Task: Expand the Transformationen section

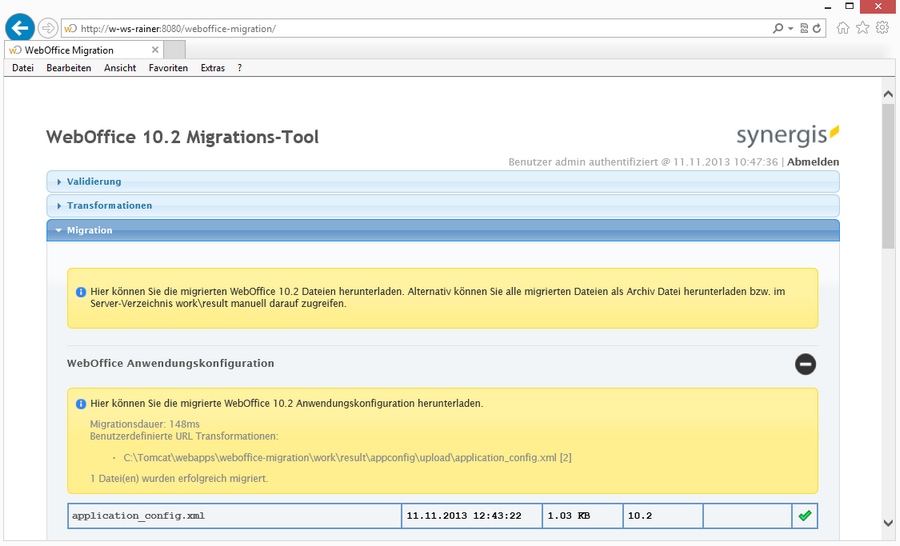Action: (x=443, y=206)
